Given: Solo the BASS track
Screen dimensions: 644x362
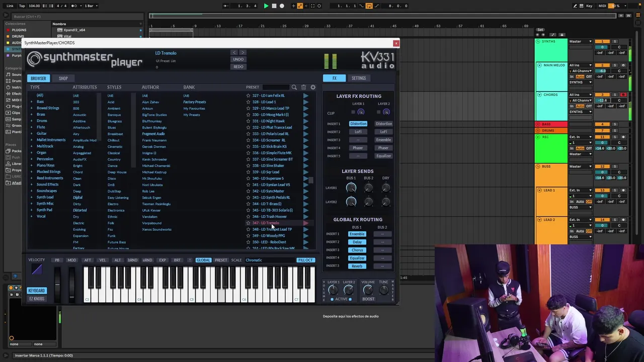Looking at the screenshot, I should point(614,124).
